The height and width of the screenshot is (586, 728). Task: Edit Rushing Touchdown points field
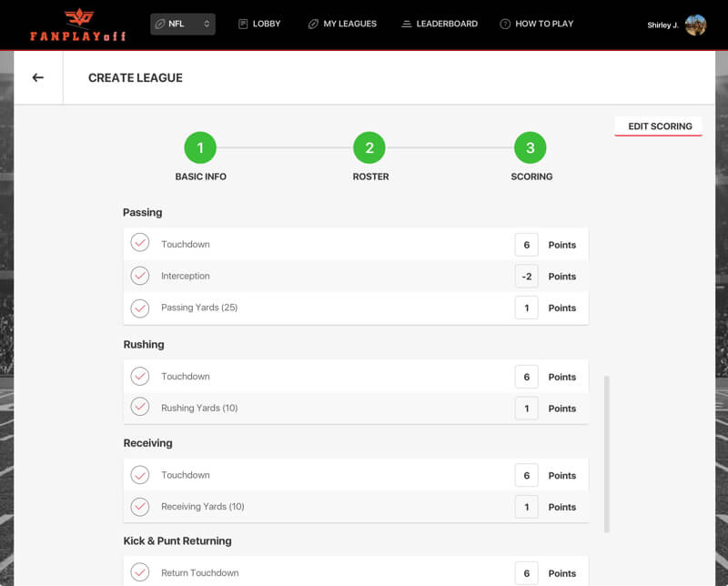coord(527,377)
